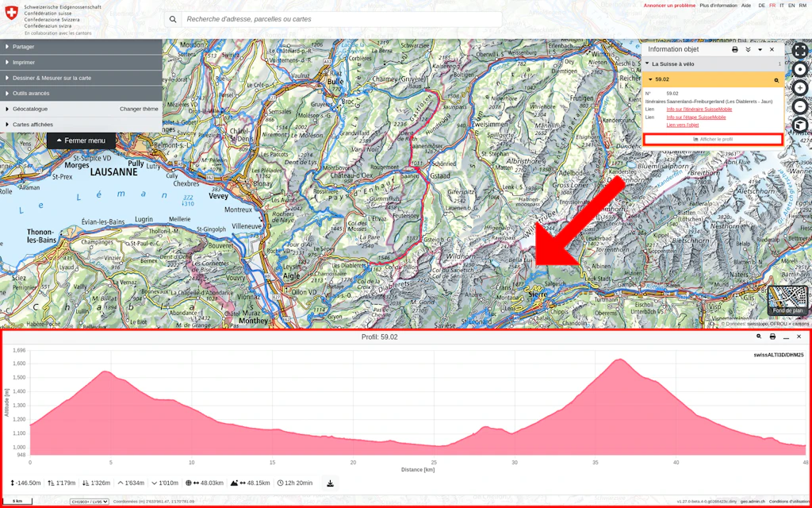The height and width of the screenshot is (508, 812).
Task: Click Annoncer un problème link
Action: pyautogui.click(x=669, y=6)
